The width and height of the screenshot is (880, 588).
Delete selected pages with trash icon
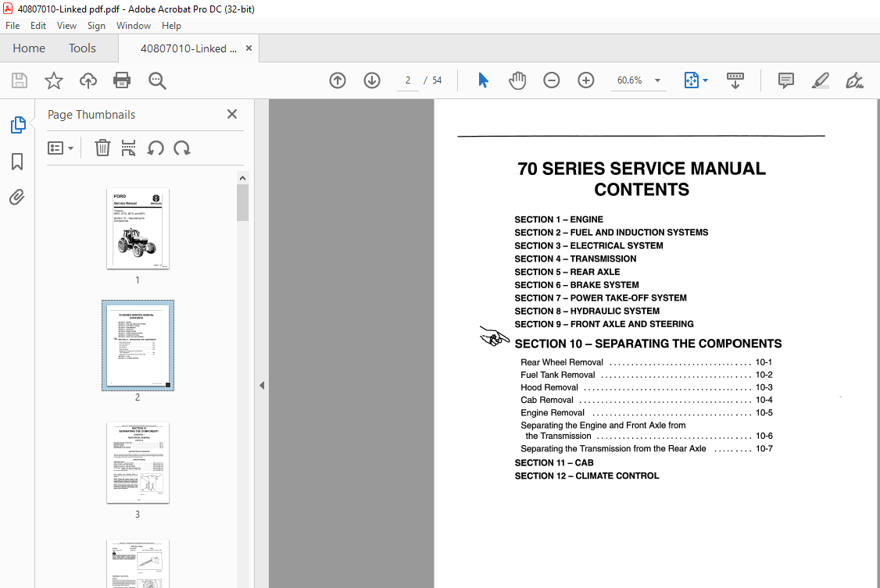coord(102,148)
